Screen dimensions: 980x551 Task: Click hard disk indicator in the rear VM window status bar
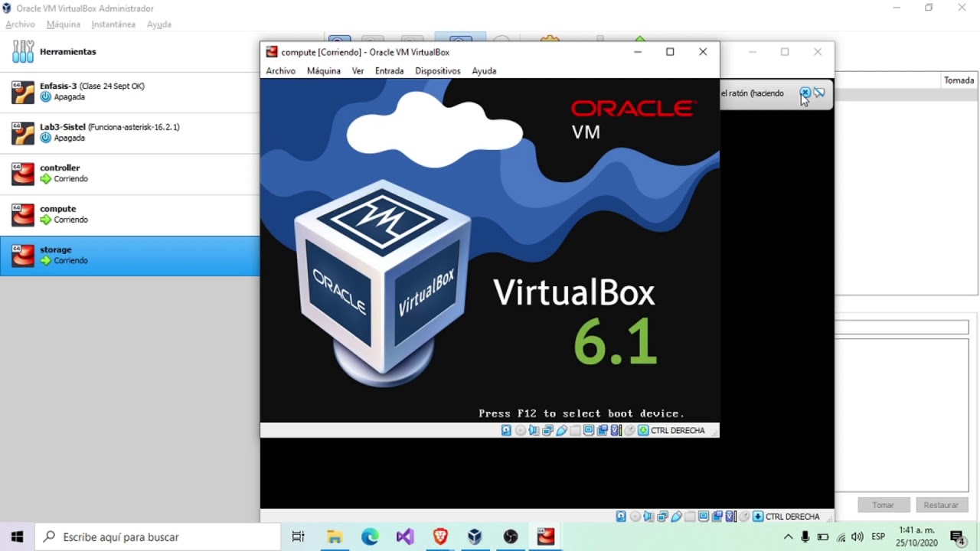(x=621, y=516)
